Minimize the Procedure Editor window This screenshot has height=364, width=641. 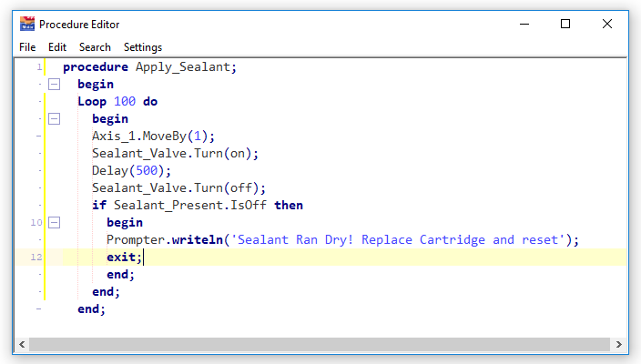click(x=524, y=25)
